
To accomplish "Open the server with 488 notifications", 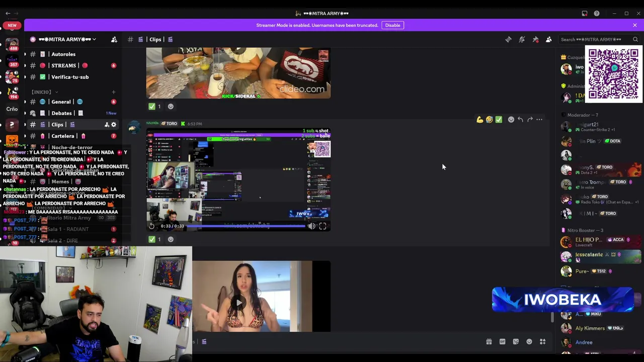I will pos(12,44).
